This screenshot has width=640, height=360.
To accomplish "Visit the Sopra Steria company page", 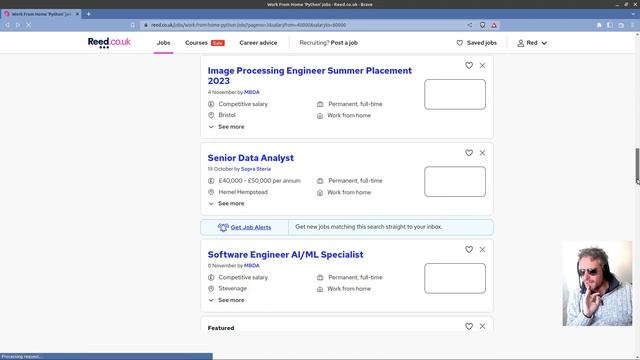I will tap(256, 169).
